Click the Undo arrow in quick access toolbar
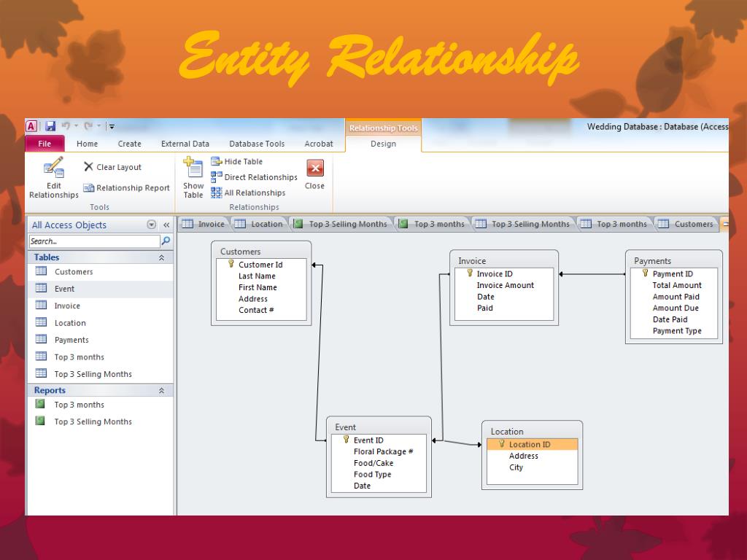The height and width of the screenshot is (560, 747). tap(66, 125)
